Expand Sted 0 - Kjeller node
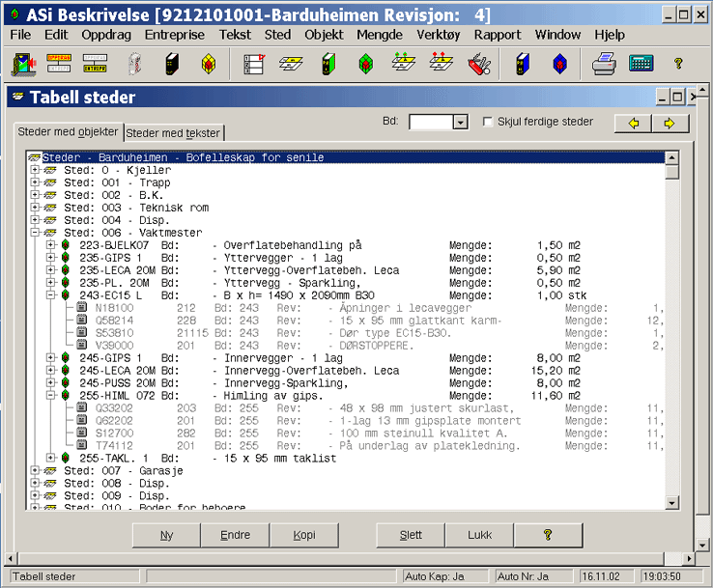The width and height of the screenshot is (713, 588). (x=35, y=170)
